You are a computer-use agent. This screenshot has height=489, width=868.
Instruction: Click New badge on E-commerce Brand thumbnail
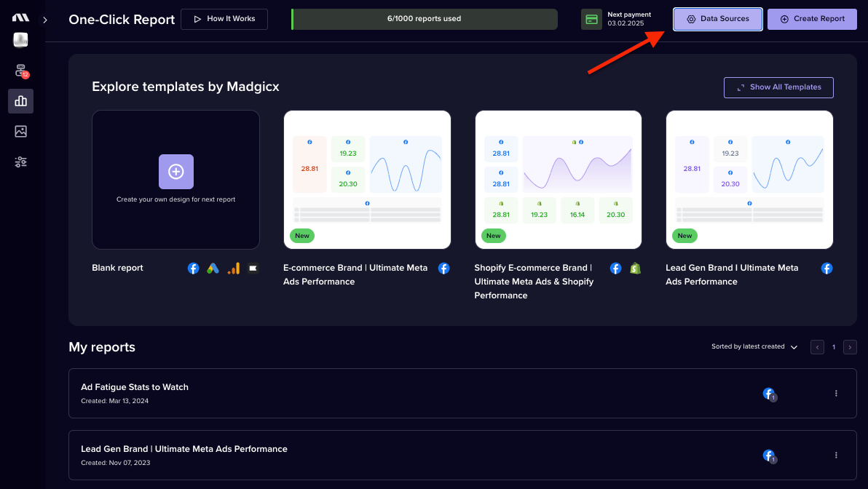click(302, 236)
